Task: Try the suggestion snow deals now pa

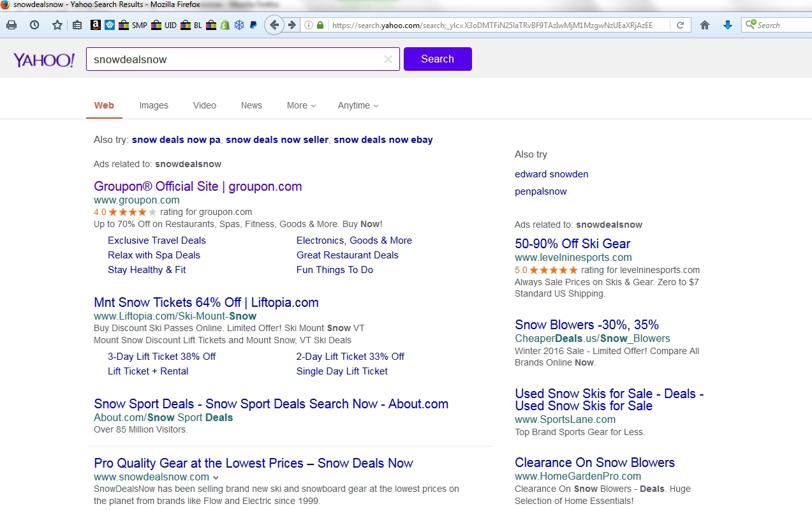Action: (x=176, y=140)
